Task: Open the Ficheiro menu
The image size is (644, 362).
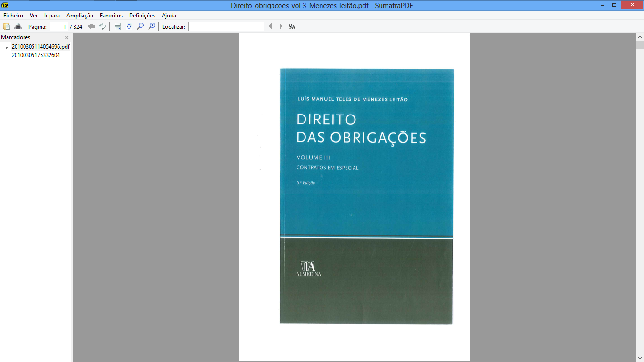Action: coord(13,16)
